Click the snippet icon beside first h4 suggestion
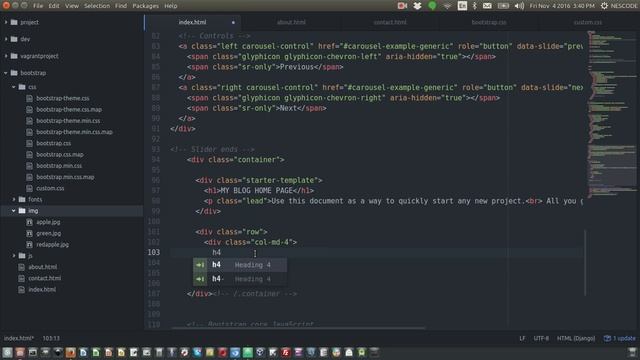 (x=200, y=265)
